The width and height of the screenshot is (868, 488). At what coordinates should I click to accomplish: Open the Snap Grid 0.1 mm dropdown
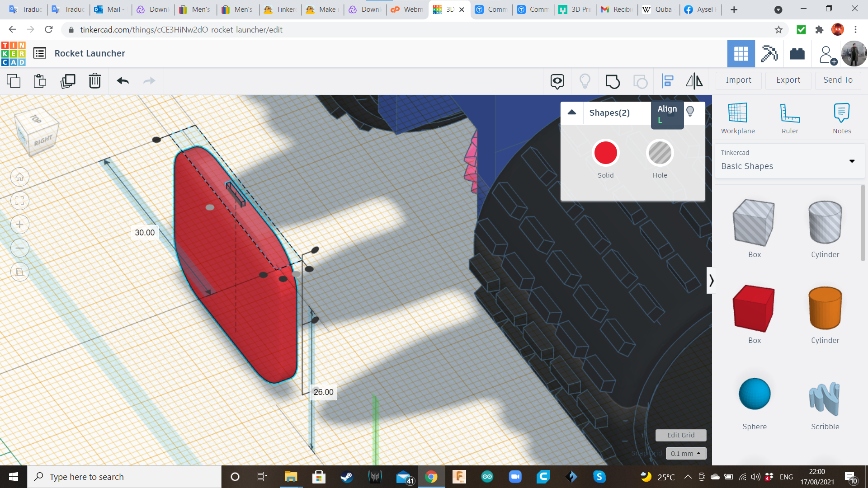(685, 453)
